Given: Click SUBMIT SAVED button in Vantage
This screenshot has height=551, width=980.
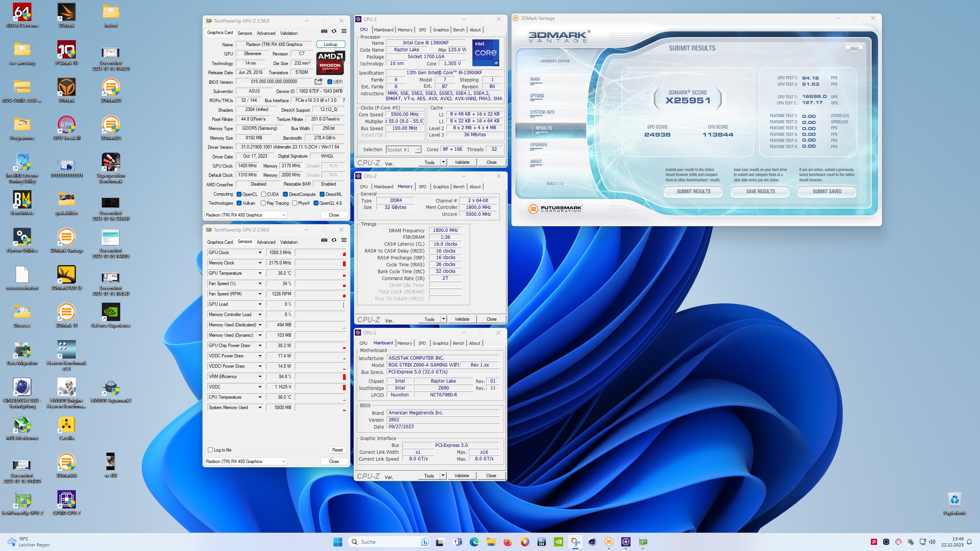Looking at the screenshot, I should pos(827,191).
